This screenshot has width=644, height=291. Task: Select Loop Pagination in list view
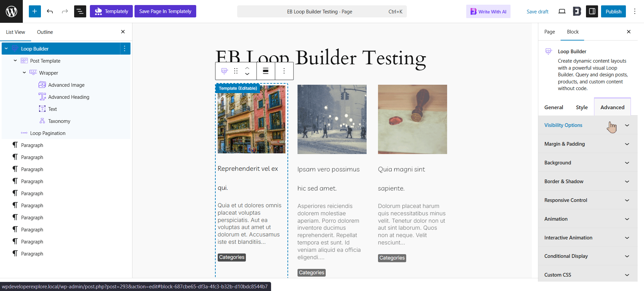pyautogui.click(x=48, y=133)
